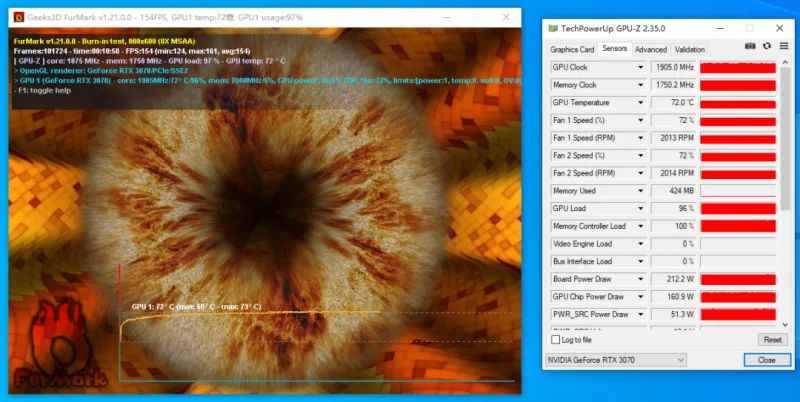Screen dimensions: 800x402
Task: Click the Close button in GPU-Z
Action: click(x=767, y=360)
